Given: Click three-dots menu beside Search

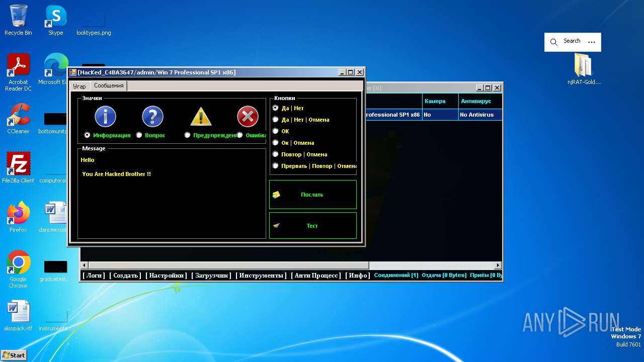Looking at the screenshot, I should click(592, 42).
